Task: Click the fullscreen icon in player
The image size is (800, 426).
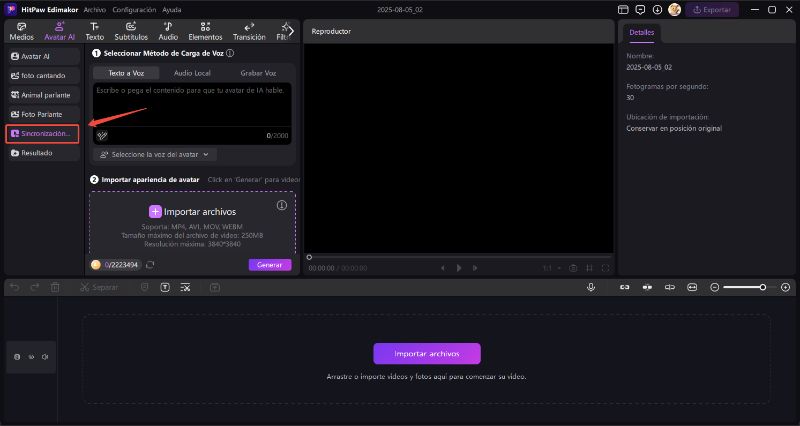Action: (x=605, y=268)
